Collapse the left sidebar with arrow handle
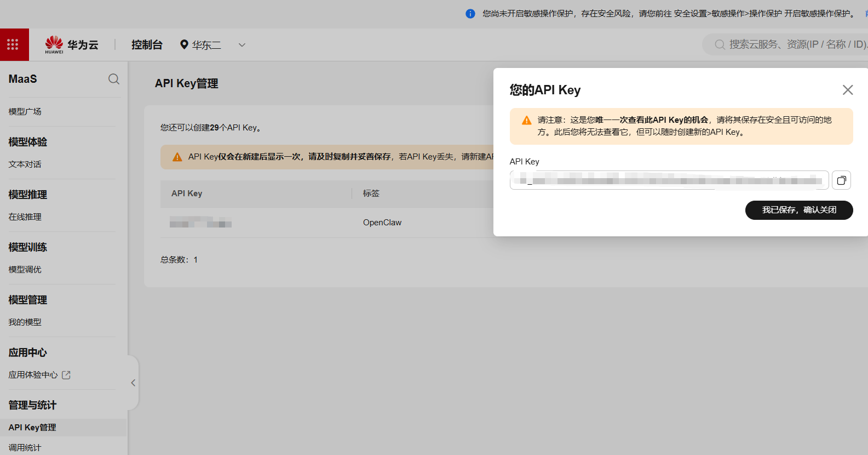This screenshot has height=455, width=868. [133, 383]
